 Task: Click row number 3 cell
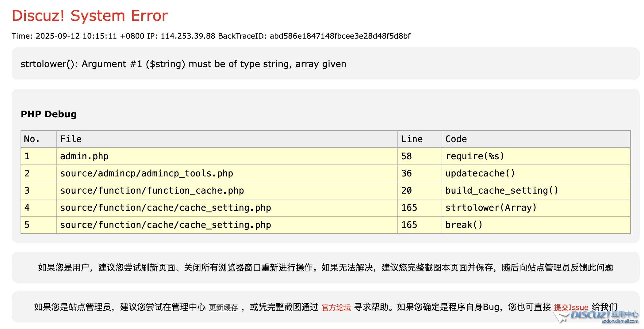click(39, 191)
